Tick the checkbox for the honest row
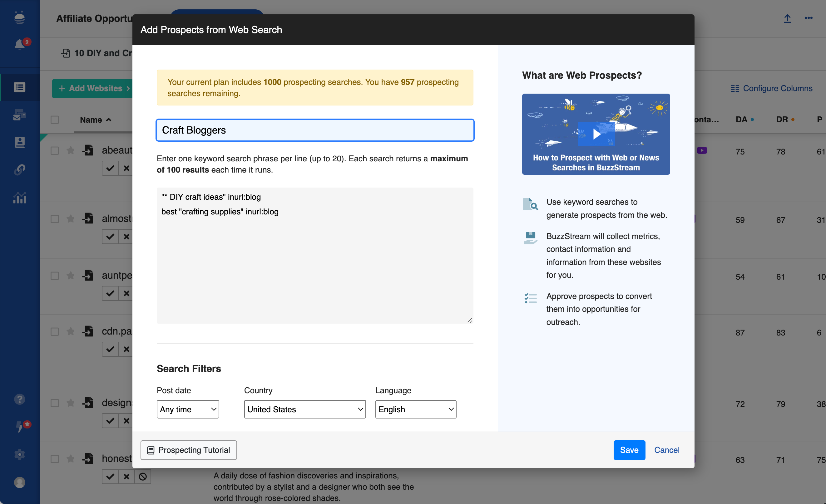The image size is (826, 504). click(x=55, y=459)
